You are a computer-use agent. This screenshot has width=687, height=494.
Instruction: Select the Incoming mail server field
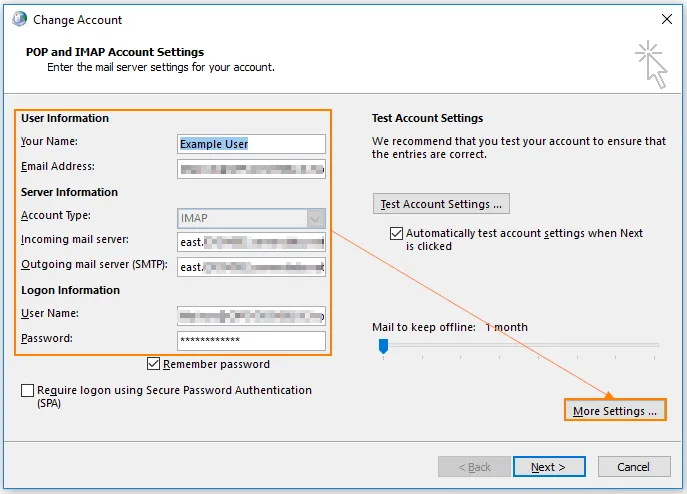[251, 242]
